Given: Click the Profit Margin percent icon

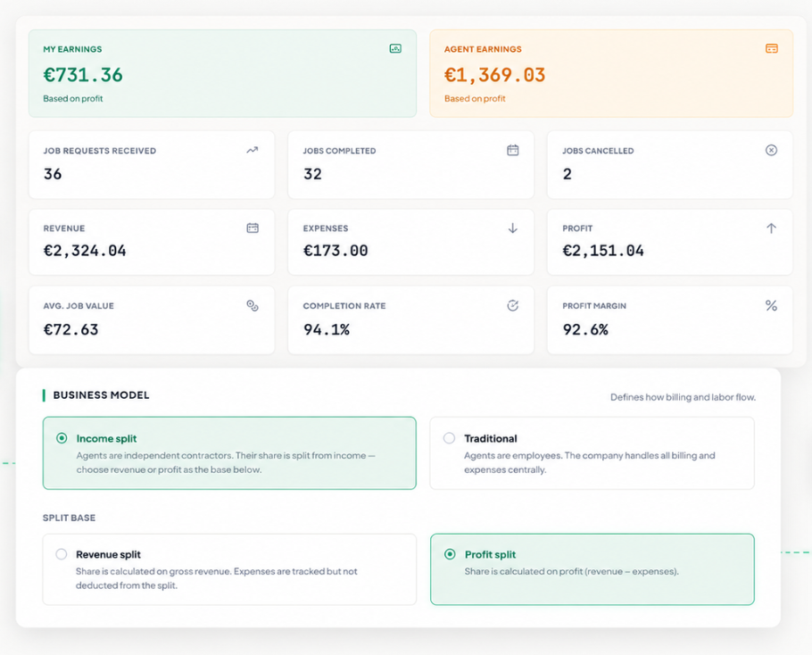Looking at the screenshot, I should click(x=771, y=305).
